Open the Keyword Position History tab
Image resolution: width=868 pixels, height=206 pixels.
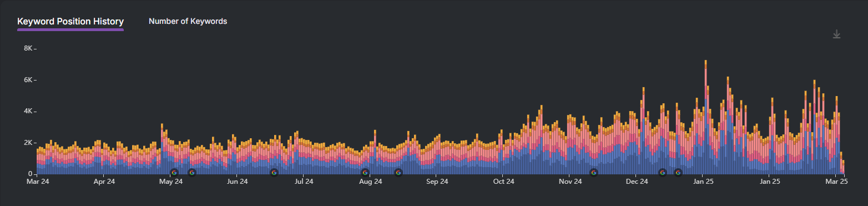[x=70, y=21]
